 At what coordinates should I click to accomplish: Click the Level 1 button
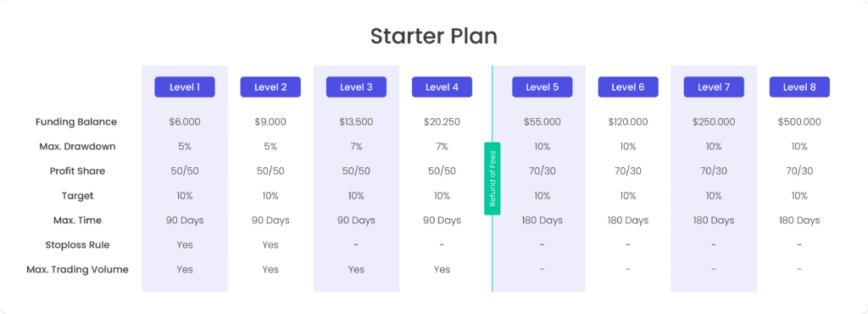(x=184, y=87)
